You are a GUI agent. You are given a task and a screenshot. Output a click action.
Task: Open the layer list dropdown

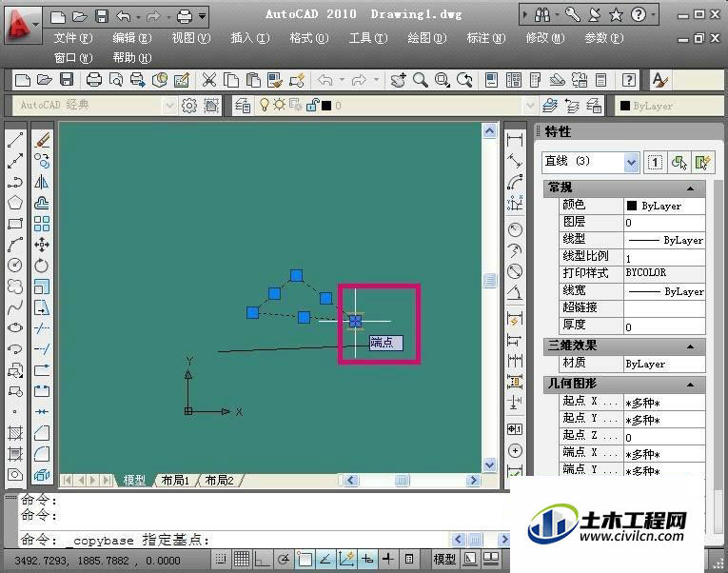pyautogui.click(x=530, y=106)
